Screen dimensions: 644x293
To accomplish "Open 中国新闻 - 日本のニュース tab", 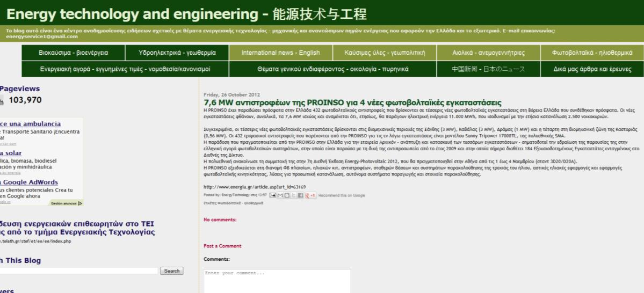I will (x=488, y=69).
